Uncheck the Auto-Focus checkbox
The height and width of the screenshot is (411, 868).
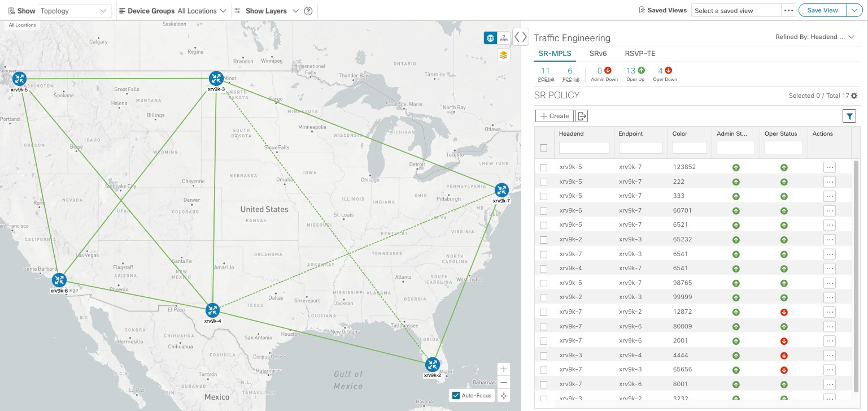coord(456,395)
